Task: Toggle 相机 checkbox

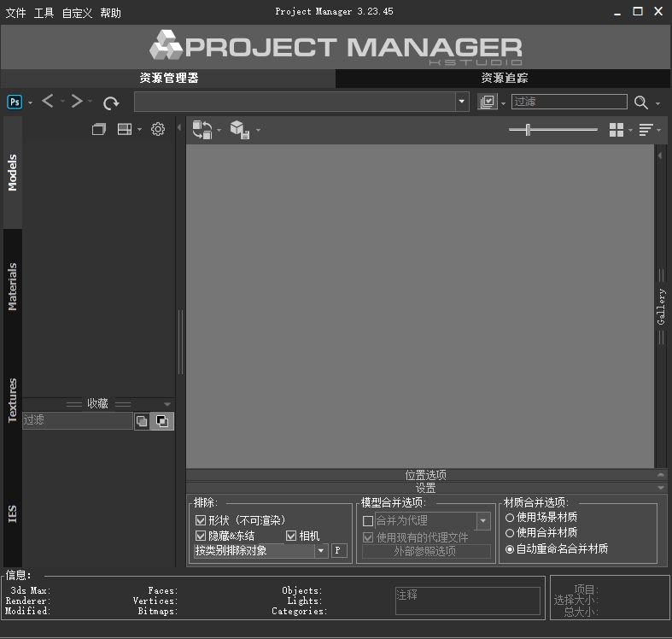Action: [291, 536]
